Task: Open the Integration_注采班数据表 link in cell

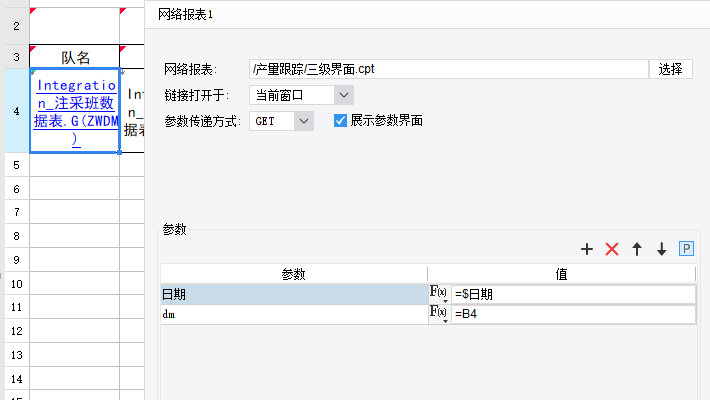Action: click(75, 111)
